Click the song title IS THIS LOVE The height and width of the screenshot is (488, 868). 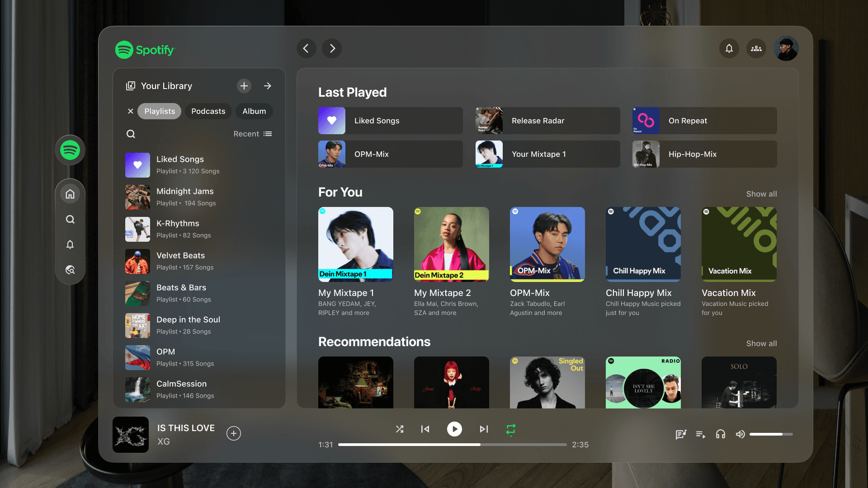pos(186,428)
